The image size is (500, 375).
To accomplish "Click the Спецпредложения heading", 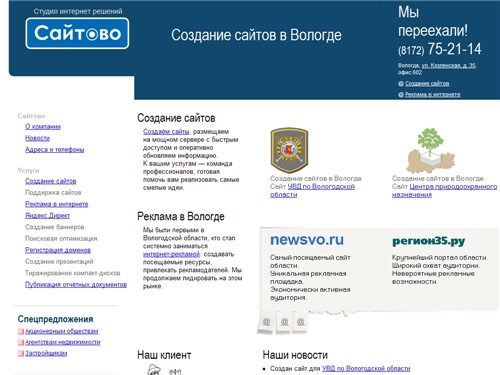I will coord(55,319).
